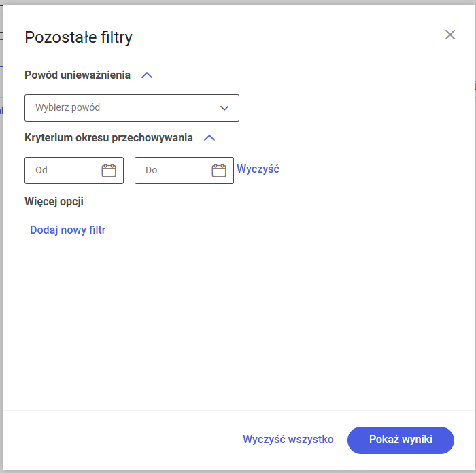Click the Pokaż wyniki button
The height and width of the screenshot is (473, 476).
coord(401,440)
